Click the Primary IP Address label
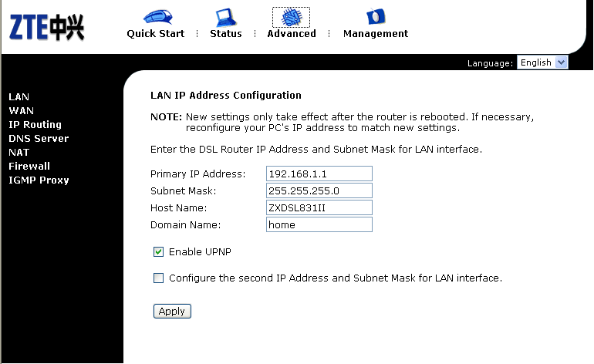This screenshot has height=364, width=594. (x=197, y=174)
